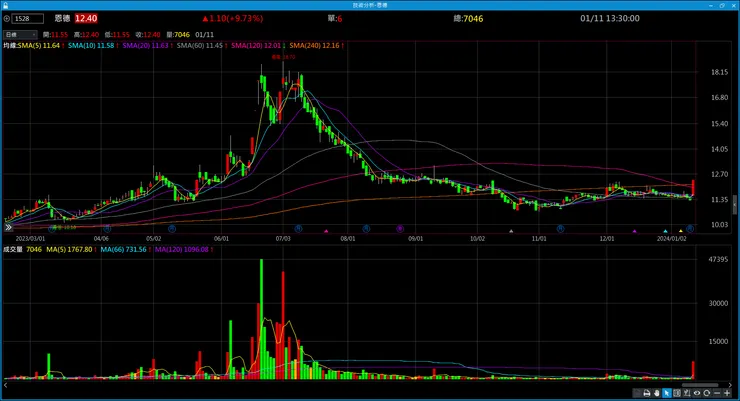The height and width of the screenshot is (401, 740).
Task: Open the 日線 period dropdown
Action: 20,35
